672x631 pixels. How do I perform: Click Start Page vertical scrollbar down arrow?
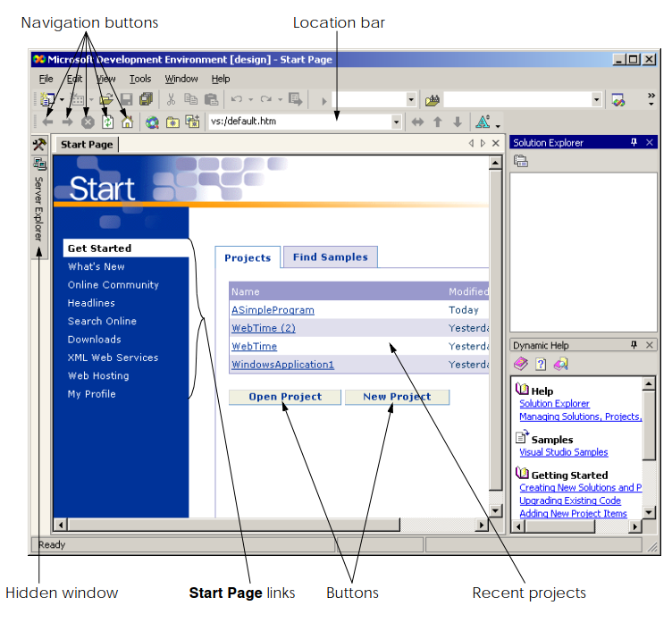pyautogui.click(x=495, y=510)
